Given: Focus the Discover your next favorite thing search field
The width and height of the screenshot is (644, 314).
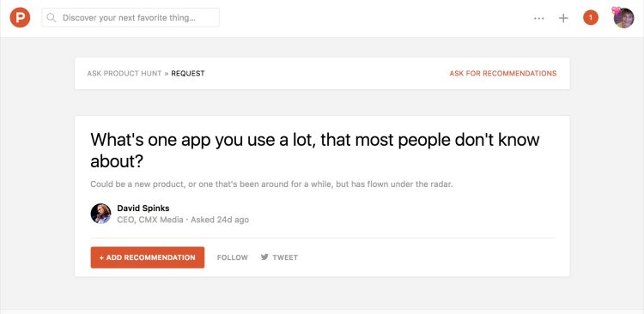Looking at the screenshot, I should point(131,18).
